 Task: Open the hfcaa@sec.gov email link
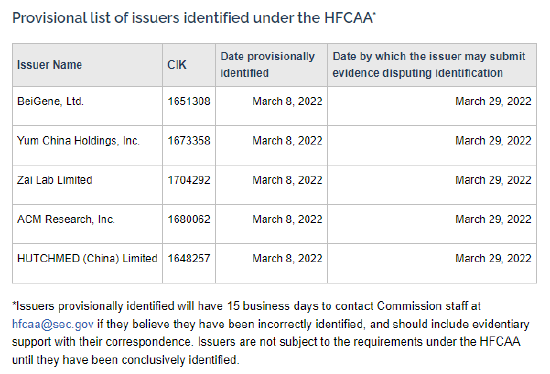pyautogui.click(x=53, y=324)
